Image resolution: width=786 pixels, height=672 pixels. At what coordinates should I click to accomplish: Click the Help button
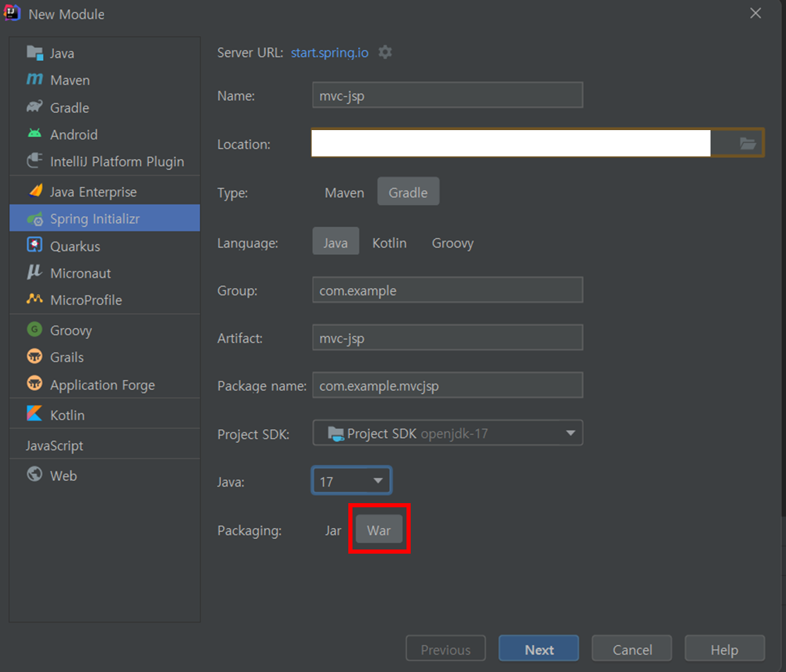tap(725, 649)
